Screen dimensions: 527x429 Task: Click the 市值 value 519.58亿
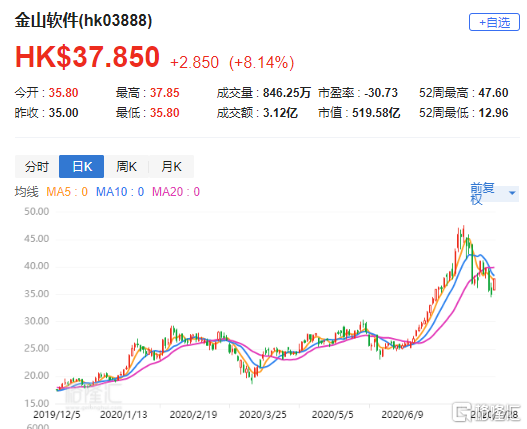click(376, 113)
